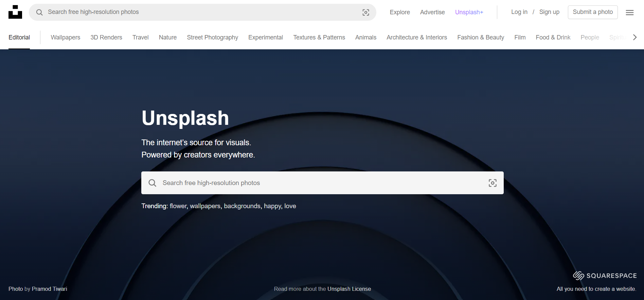Viewport: 644px width, 300px height.
Task: Click the Unsplash+ link
Action: (x=469, y=12)
